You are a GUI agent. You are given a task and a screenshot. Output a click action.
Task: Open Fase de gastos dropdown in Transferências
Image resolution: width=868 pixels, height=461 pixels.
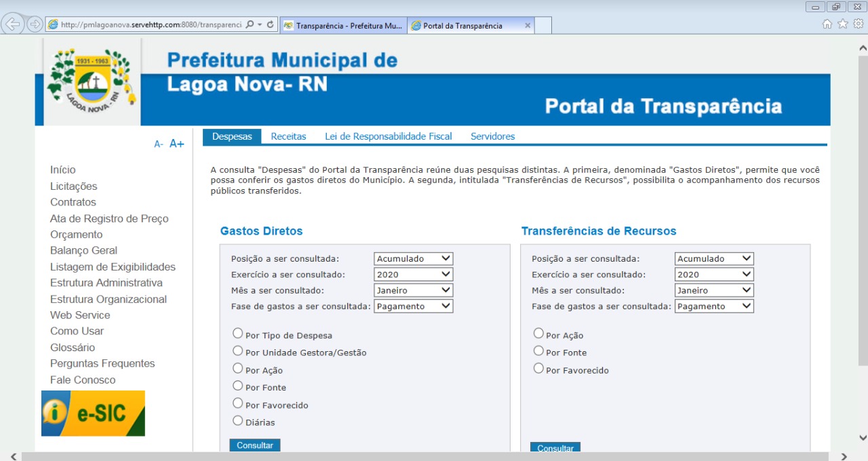[x=714, y=306]
